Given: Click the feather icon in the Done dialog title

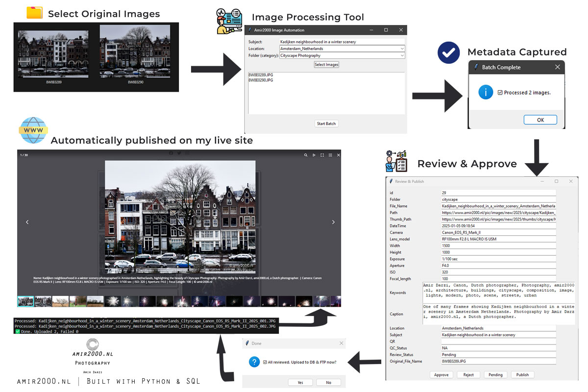Looking at the screenshot, I should (x=247, y=343).
